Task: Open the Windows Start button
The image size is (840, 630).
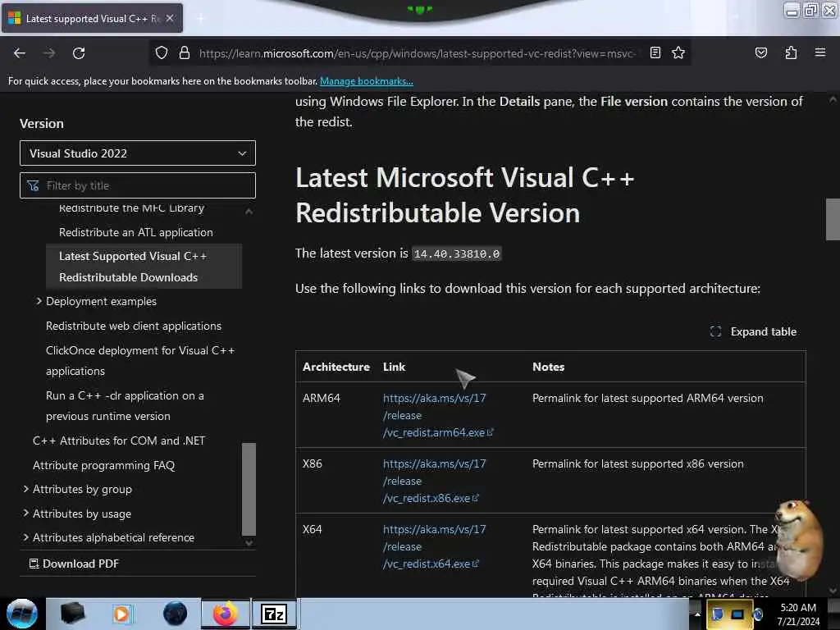Action: [22, 614]
